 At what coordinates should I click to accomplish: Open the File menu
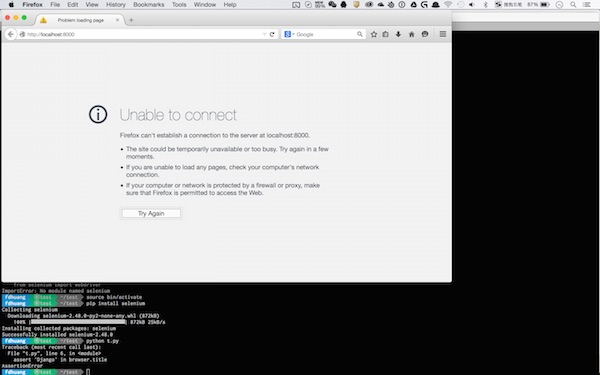(55, 5)
